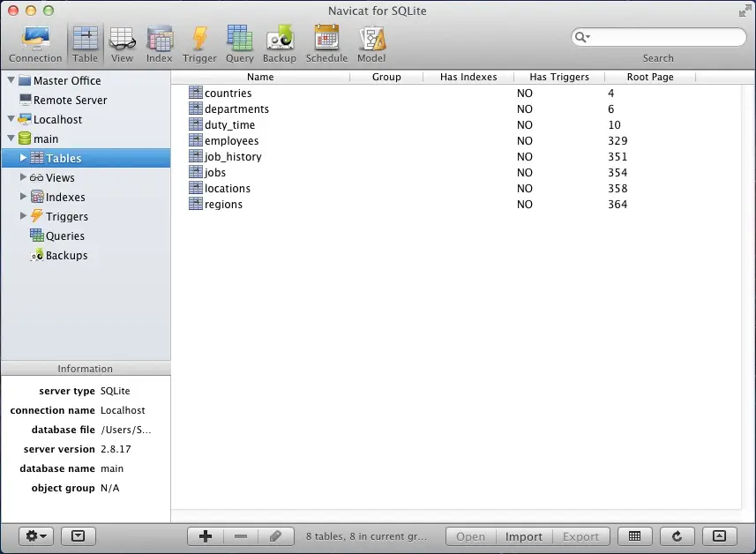The height and width of the screenshot is (554, 756).
Task: Enter fullscreen with title bar arrows icon
Action: coord(745,11)
